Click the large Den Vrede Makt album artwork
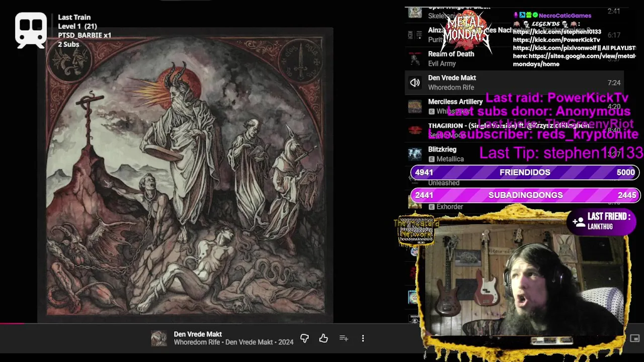Screen dimensions: 644x362 click(x=185, y=174)
